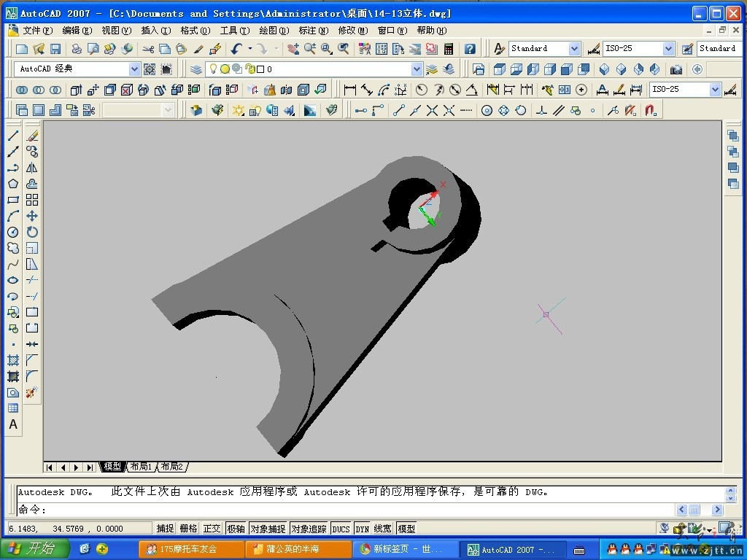Select the Polygon draw tool
Viewport: 747px width, 560px height.
pyautogui.click(x=13, y=184)
